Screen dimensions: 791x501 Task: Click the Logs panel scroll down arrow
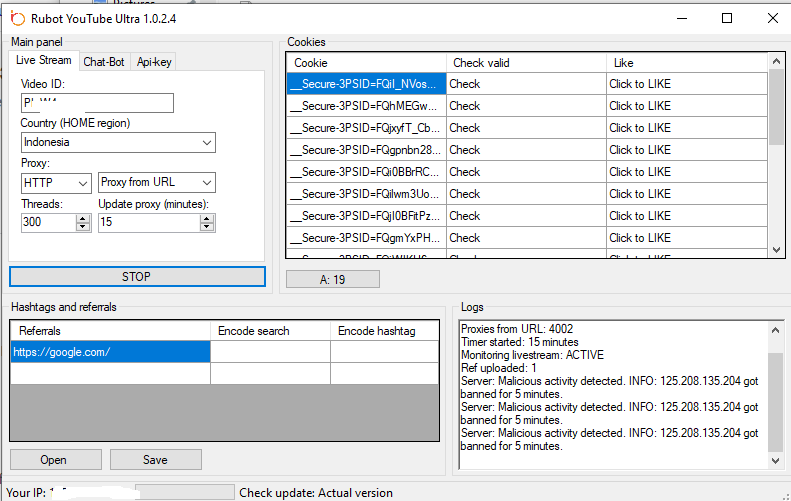tap(776, 461)
